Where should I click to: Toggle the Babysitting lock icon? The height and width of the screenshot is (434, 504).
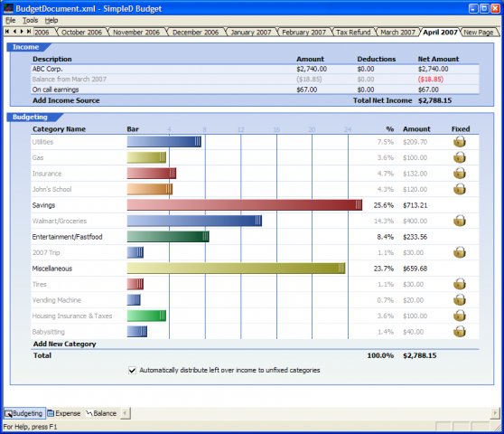click(x=460, y=331)
